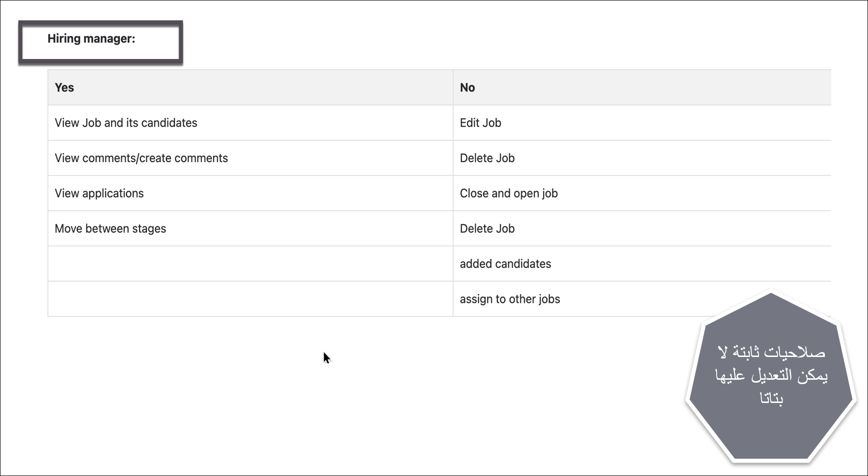Select the Move between stages cell

110,229
